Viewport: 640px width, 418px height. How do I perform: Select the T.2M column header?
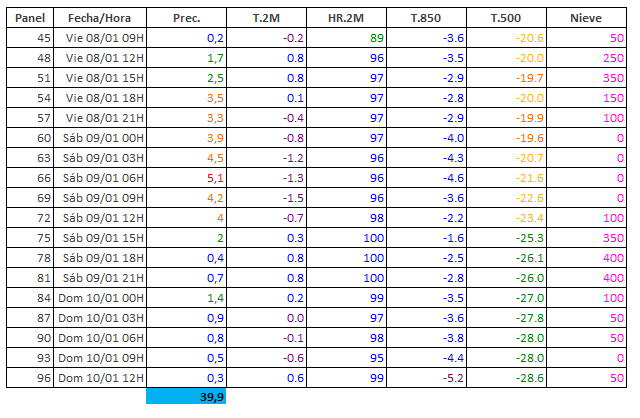266,18
